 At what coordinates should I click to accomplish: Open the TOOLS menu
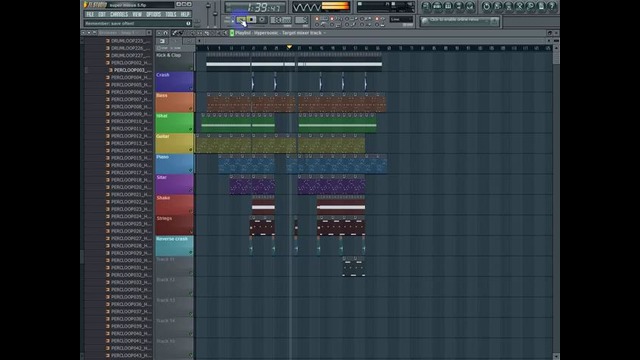(x=171, y=14)
